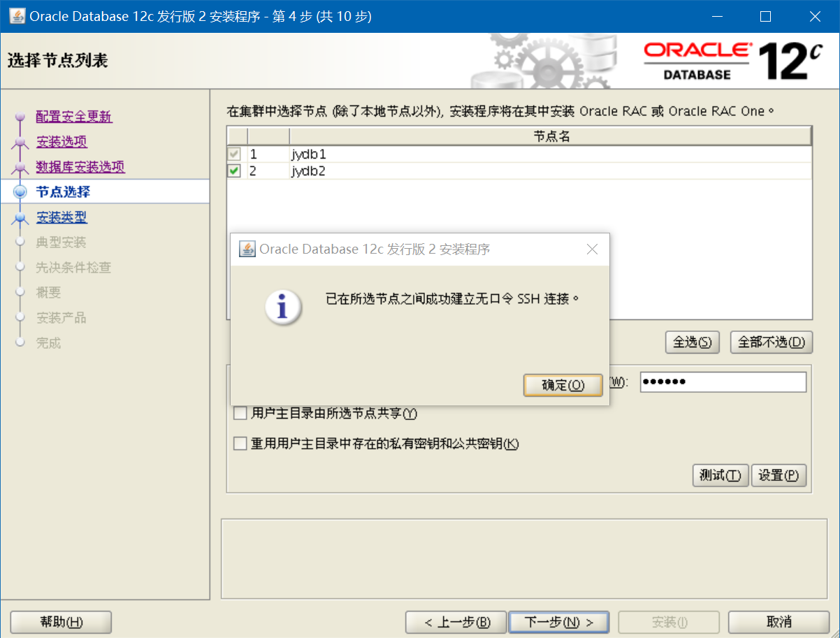Focus the OS password input field
Image resolution: width=840 pixels, height=638 pixels.
723,382
